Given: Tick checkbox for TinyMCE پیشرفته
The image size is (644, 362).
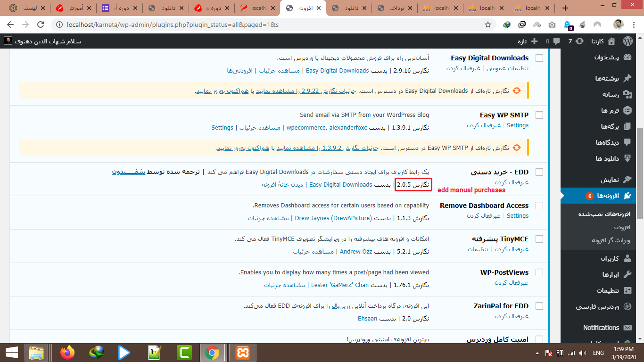Looking at the screenshot, I should (539, 239).
